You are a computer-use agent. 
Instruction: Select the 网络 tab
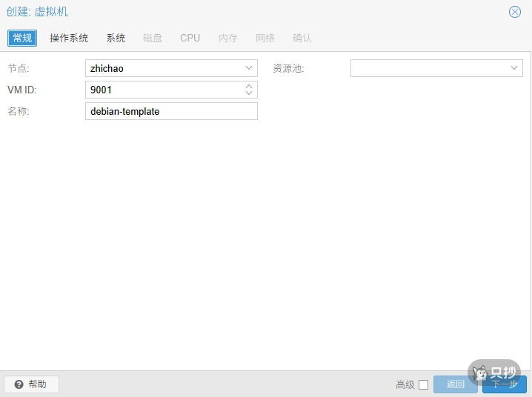[265, 38]
